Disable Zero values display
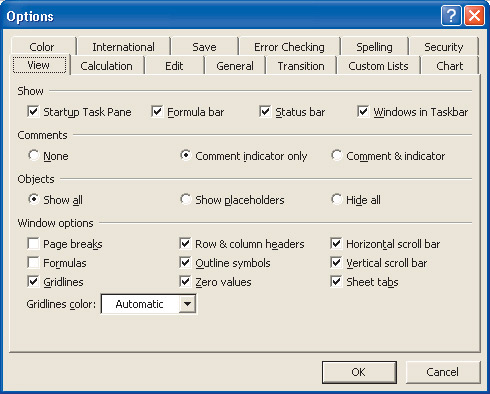 click(x=185, y=281)
